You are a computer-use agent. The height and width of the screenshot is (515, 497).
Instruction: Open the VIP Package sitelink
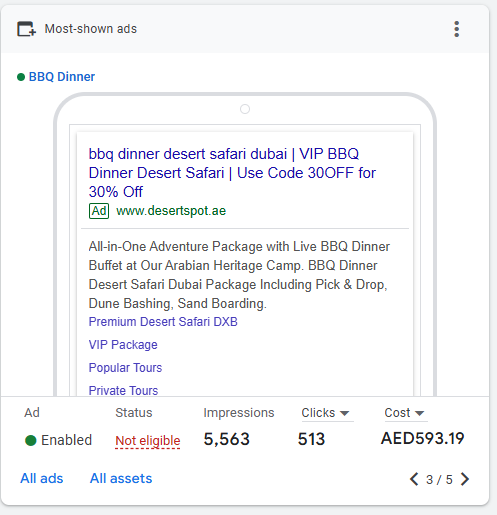pyautogui.click(x=123, y=345)
